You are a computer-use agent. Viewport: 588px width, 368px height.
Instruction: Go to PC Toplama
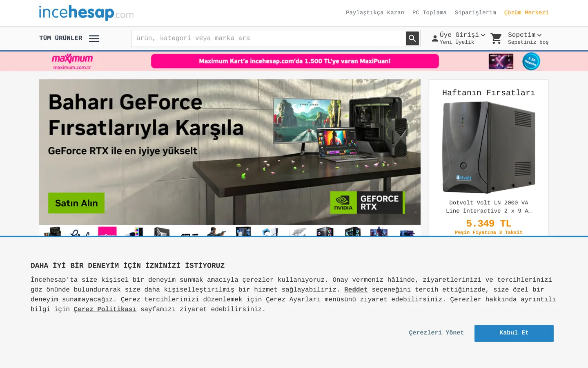[430, 13]
